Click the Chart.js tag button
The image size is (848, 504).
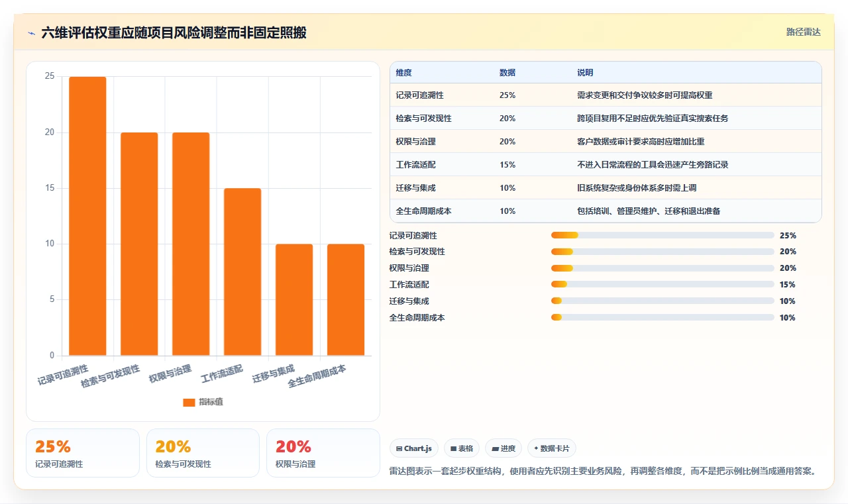coord(414,448)
